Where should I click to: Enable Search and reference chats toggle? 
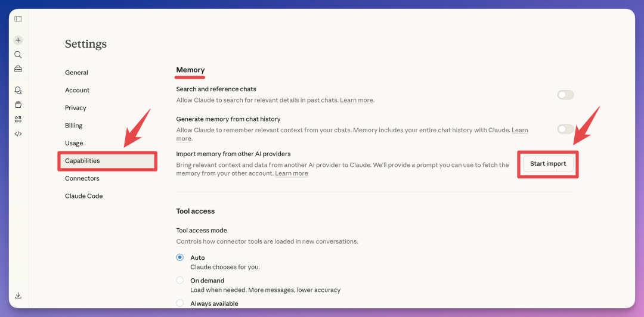tap(565, 95)
